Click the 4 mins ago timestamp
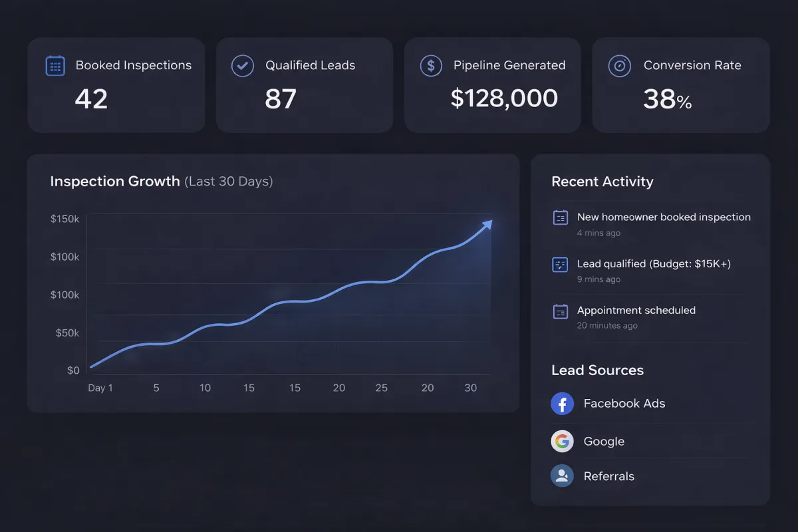The height and width of the screenshot is (532, 798). tap(598, 233)
